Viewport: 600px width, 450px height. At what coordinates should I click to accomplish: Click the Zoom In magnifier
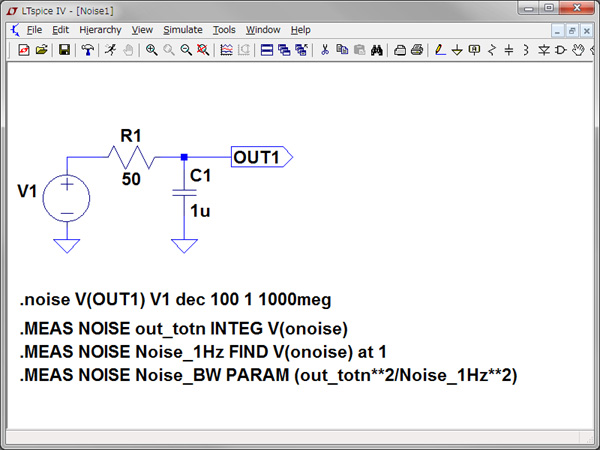coord(151,50)
